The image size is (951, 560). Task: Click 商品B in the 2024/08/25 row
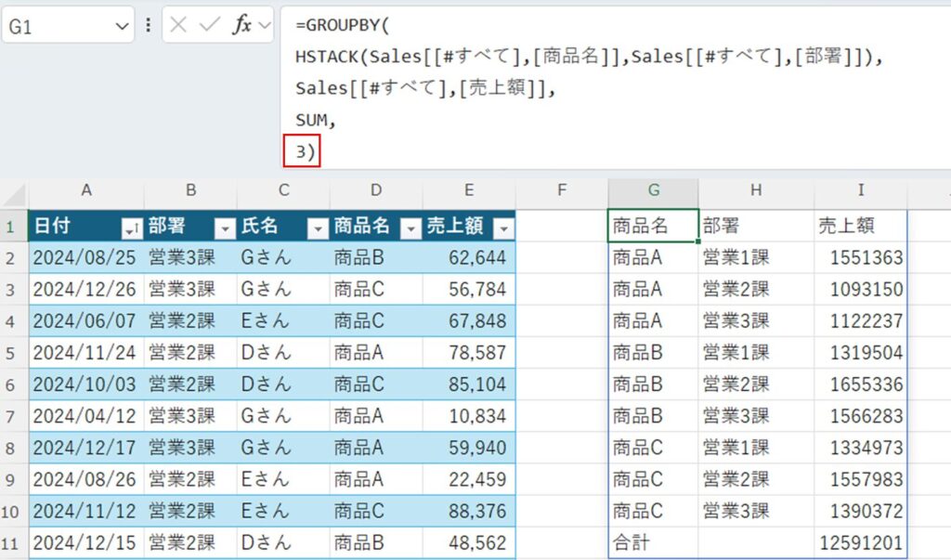pos(376,258)
